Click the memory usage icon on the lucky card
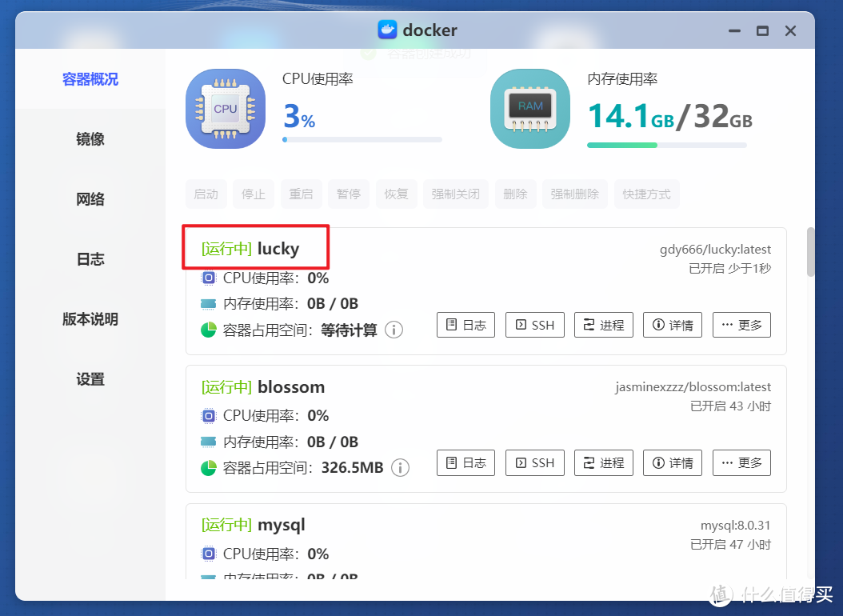 click(209, 303)
